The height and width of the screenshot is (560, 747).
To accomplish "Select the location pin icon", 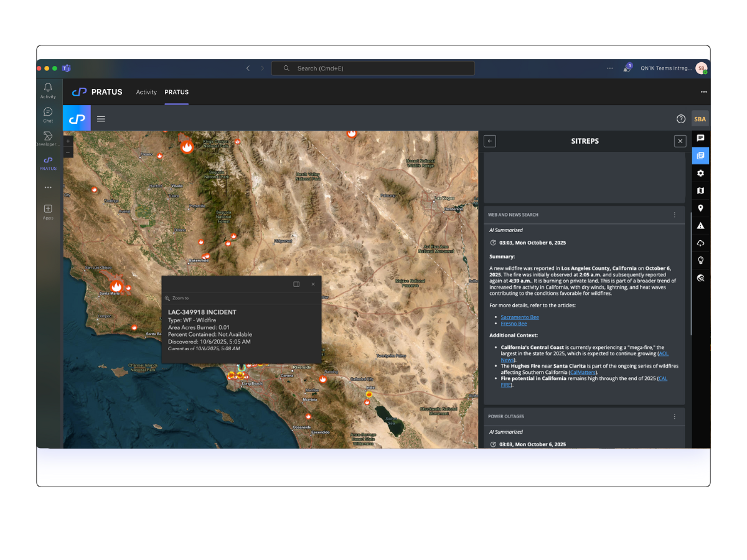I will click(x=700, y=208).
